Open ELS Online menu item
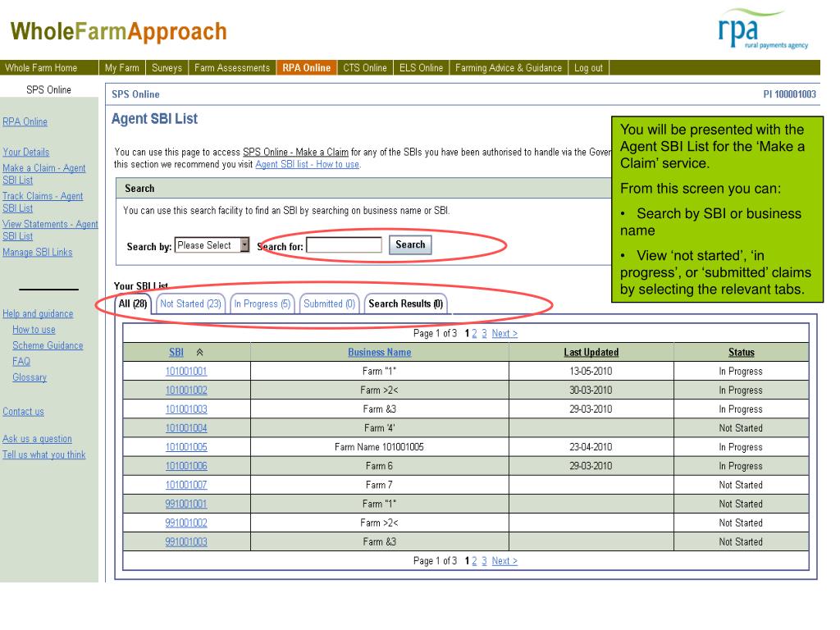This screenshot has width=840, height=630. (x=421, y=68)
